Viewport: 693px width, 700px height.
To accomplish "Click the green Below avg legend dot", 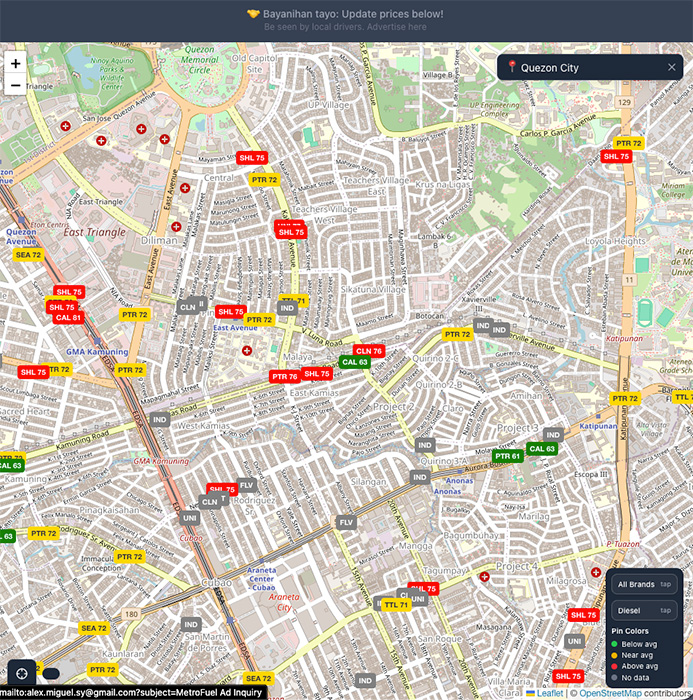I will (x=615, y=644).
